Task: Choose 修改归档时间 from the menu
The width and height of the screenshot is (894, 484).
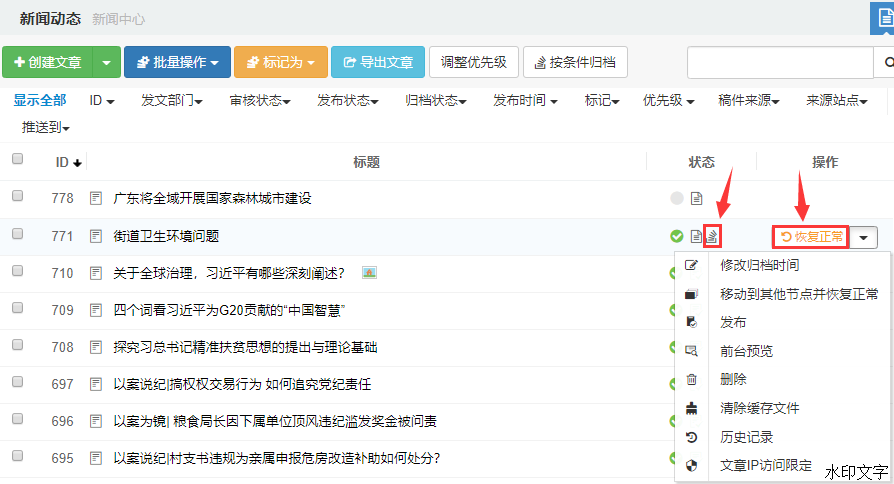Action: [x=759, y=265]
